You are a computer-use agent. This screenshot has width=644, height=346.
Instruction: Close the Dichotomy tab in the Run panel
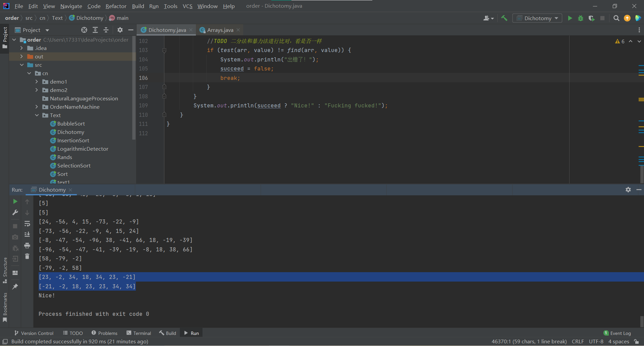click(x=70, y=190)
